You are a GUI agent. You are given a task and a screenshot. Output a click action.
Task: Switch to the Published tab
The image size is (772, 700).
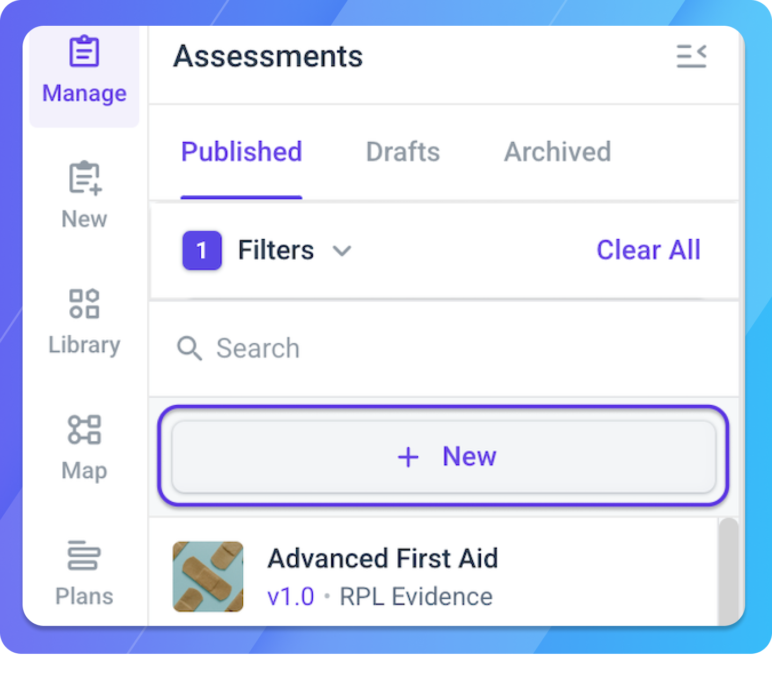pos(241,152)
